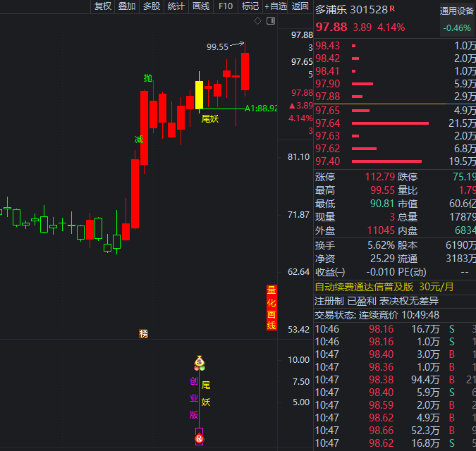Click the 收益(一) value -0.010
The image size is (476, 451).
[381, 272]
